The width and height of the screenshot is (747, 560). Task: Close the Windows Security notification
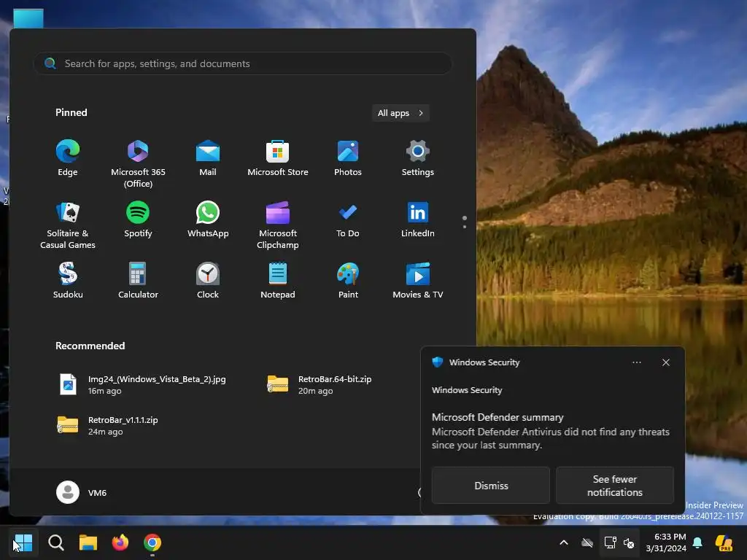(666, 362)
